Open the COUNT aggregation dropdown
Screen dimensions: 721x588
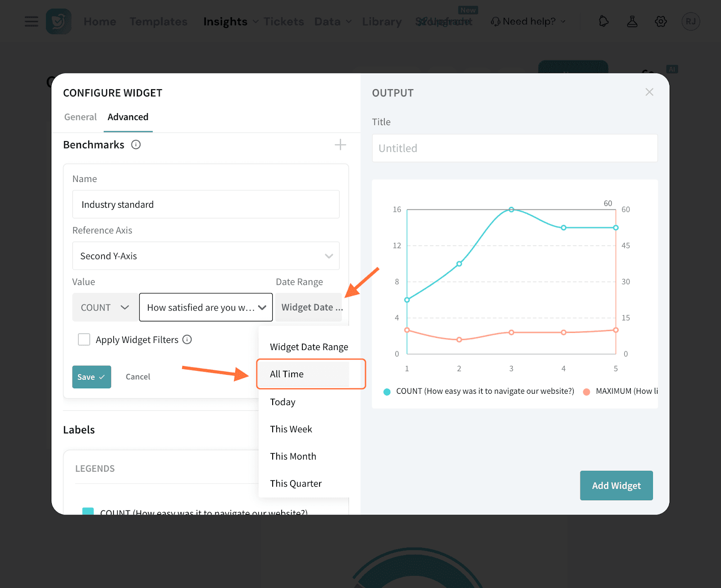[105, 307]
